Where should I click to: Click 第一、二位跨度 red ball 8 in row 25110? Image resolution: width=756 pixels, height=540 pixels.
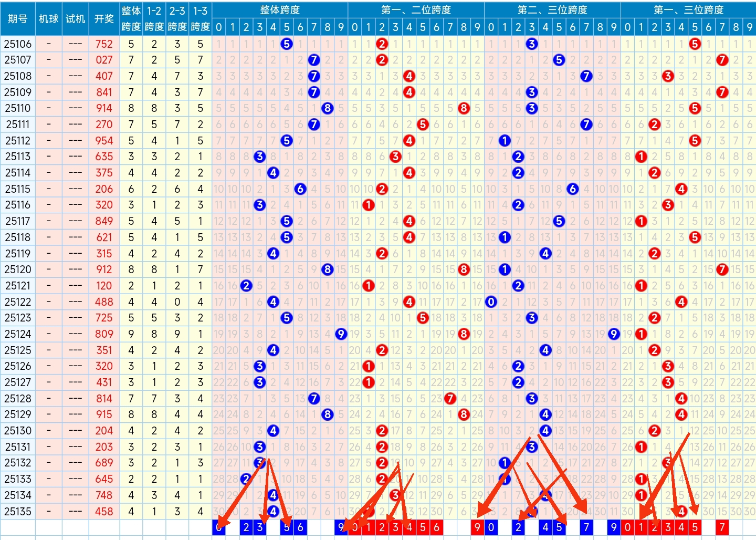(464, 108)
